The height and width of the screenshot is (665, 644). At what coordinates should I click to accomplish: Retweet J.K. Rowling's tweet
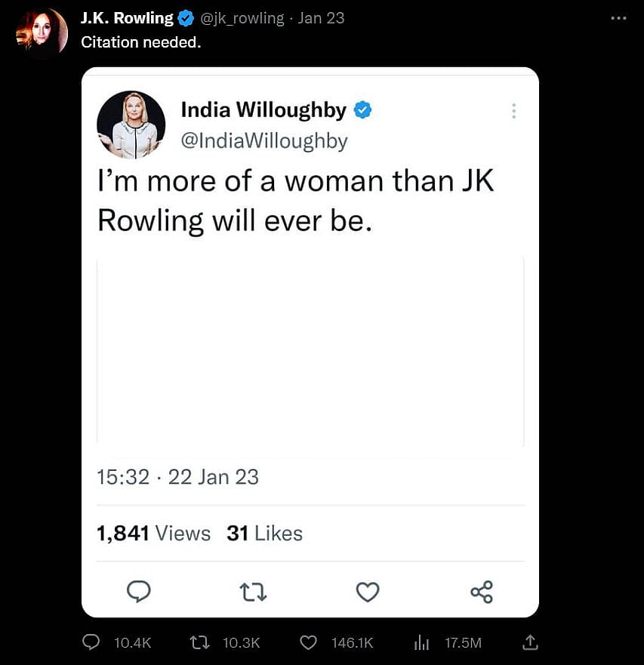199,642
